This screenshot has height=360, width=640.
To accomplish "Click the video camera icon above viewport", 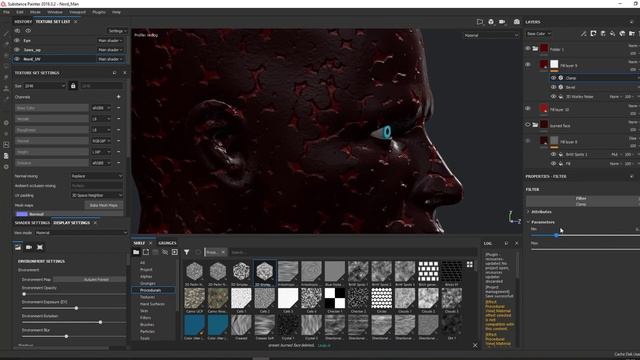I will click(502, 22).
